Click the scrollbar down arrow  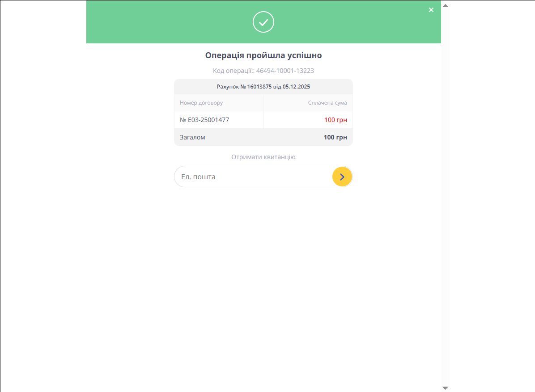445,388
